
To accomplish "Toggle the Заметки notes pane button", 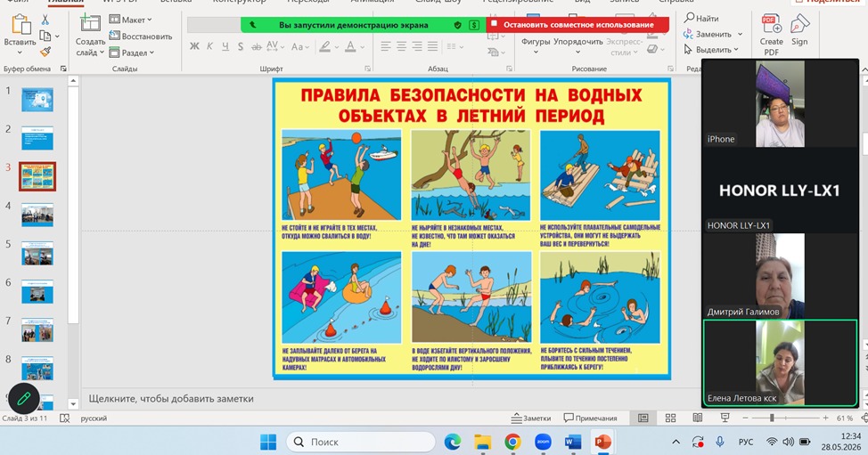I will [x=531, y=418].
